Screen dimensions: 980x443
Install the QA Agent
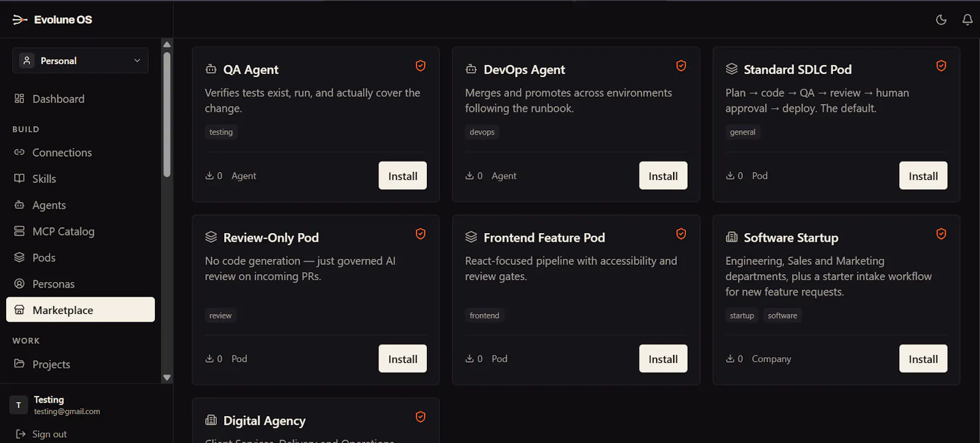402,176
